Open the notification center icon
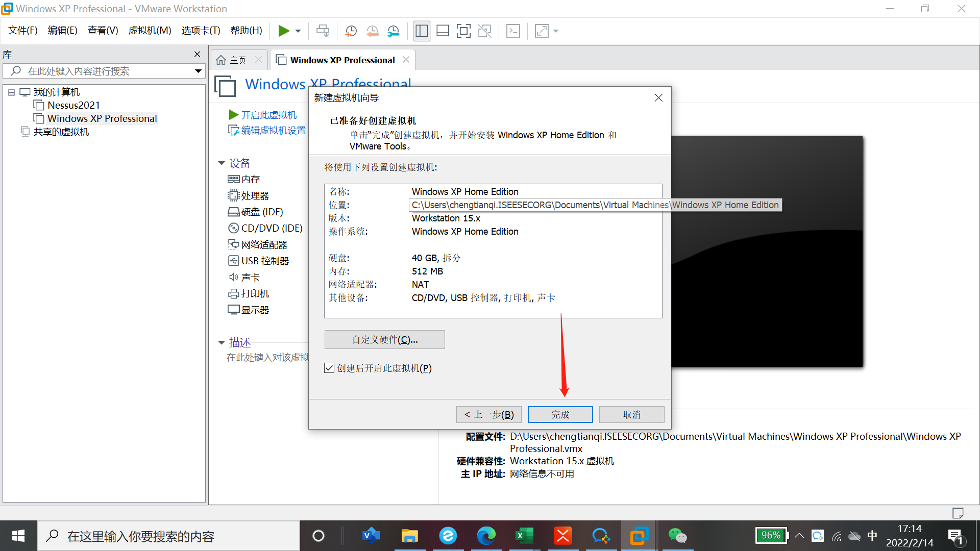The image size is (980, 551). pyautogui.click(x=957, y=536)
